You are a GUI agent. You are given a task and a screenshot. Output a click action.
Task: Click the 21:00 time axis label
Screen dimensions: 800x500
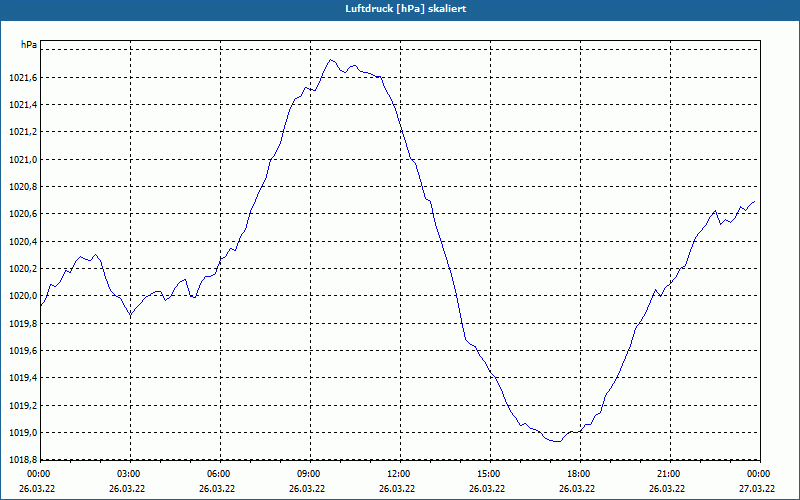pyautogui.click(x=668, y=474)
